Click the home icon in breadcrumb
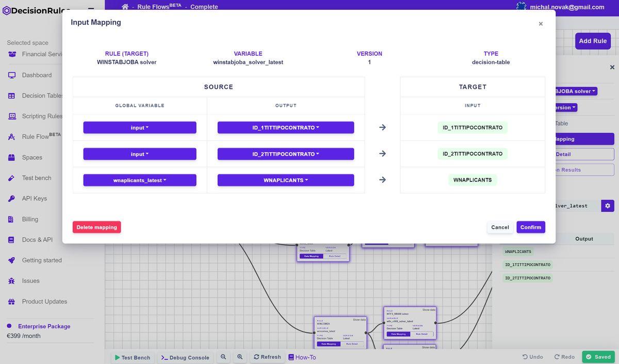This screenshot has height=364, width=619. (x=125, y=7)
